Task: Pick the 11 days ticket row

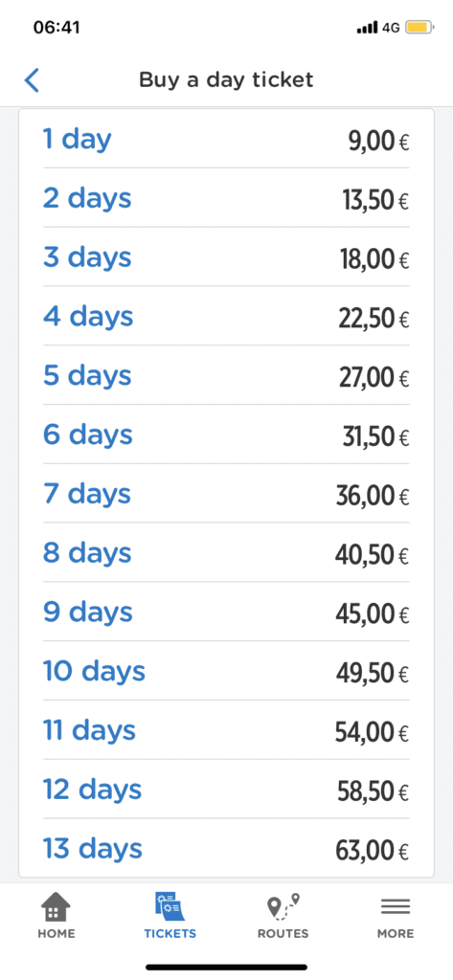Action: [226, 730]
